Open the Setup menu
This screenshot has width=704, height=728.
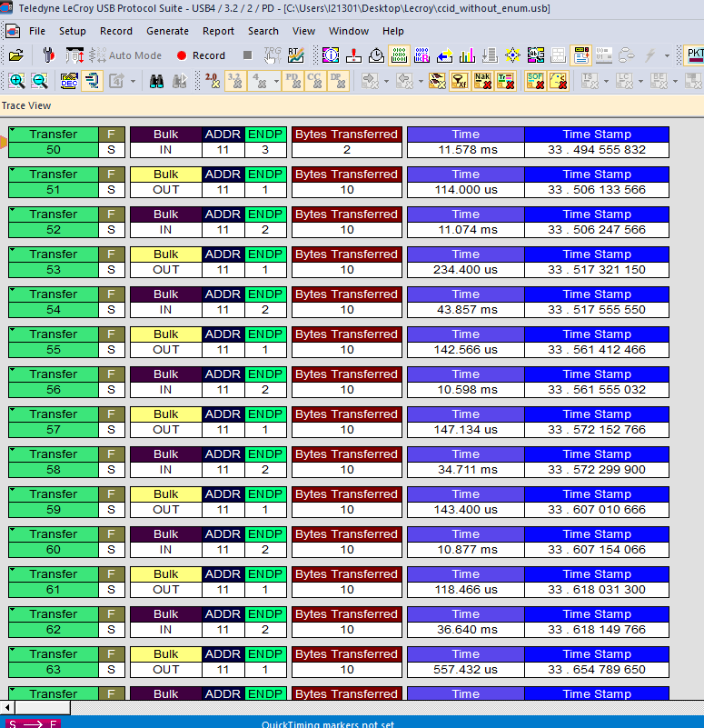click(73, 31)
